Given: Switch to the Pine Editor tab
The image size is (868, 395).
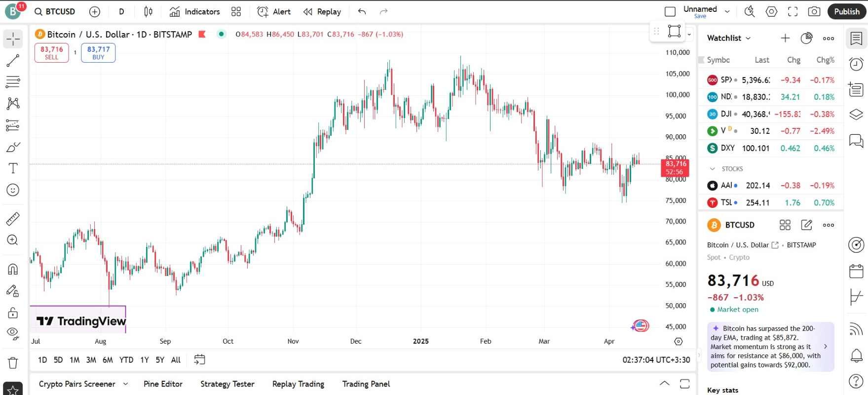Looking at the screenshot, I should (163, 384).
